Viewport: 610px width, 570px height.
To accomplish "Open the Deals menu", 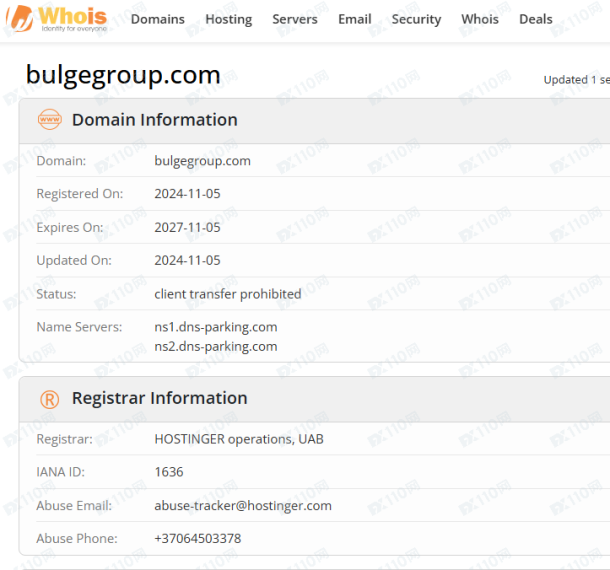I will click(536, 19).
